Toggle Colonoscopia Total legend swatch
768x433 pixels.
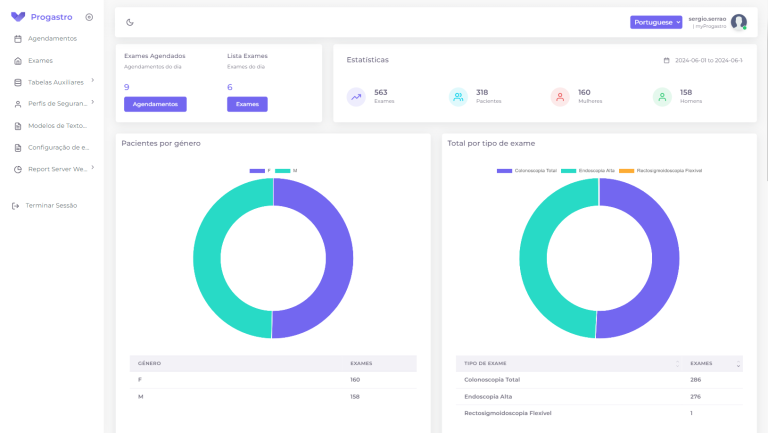pos(504,171)
